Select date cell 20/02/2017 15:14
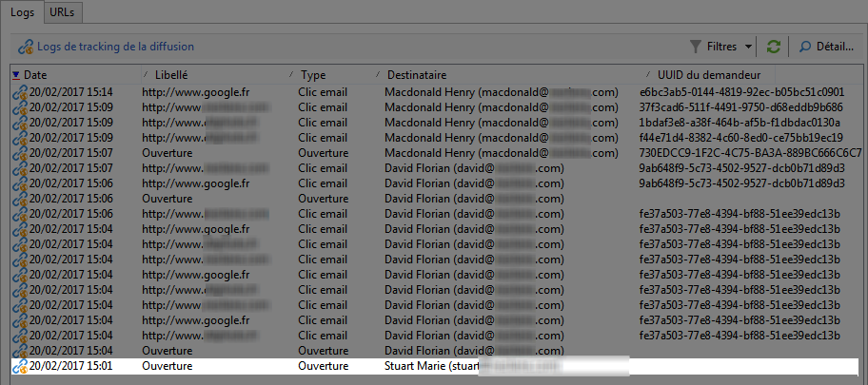 click(x=70, y=92)
